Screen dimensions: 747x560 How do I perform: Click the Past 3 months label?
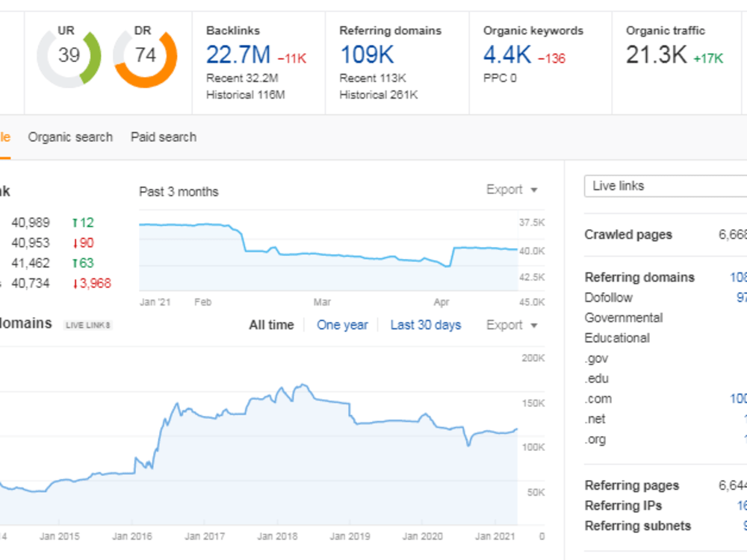pyautogui.click(x=179, y=192)
